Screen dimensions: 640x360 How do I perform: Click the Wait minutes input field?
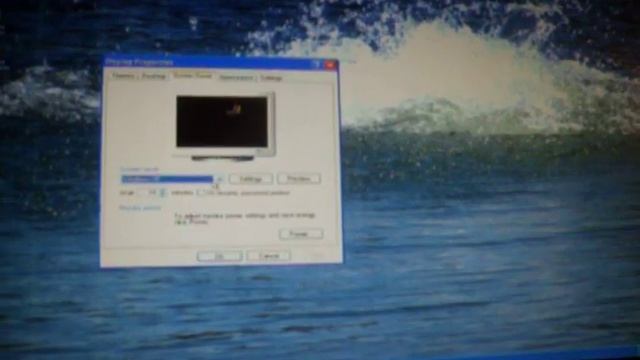pyautogui.click(x=148, y=192)
